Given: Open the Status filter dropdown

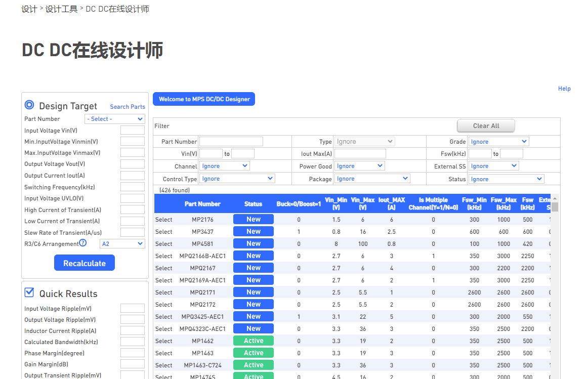Looking at the screenshot, I should pyautogui.click(x=506, y=179).
